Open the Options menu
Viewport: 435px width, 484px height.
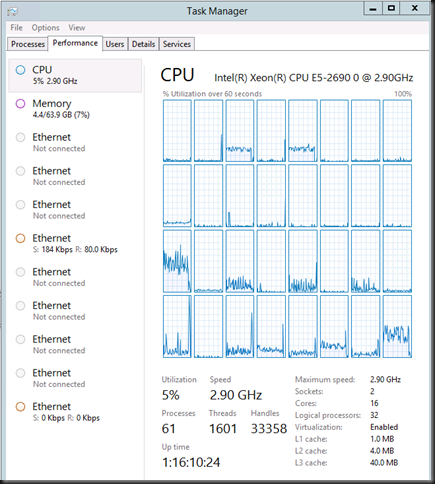[45, 28]
